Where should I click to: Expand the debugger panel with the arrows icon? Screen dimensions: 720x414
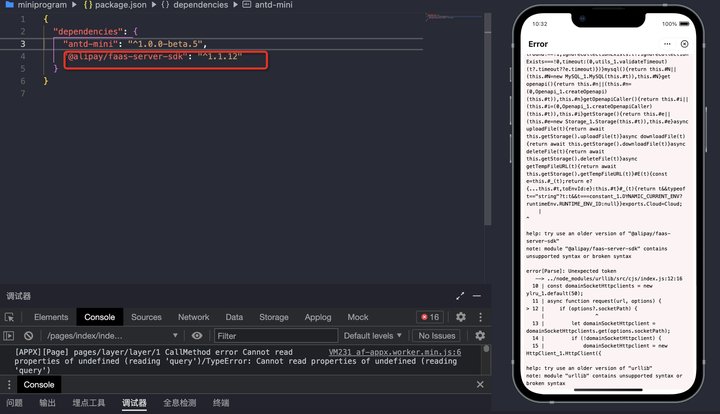pos(460,296)
